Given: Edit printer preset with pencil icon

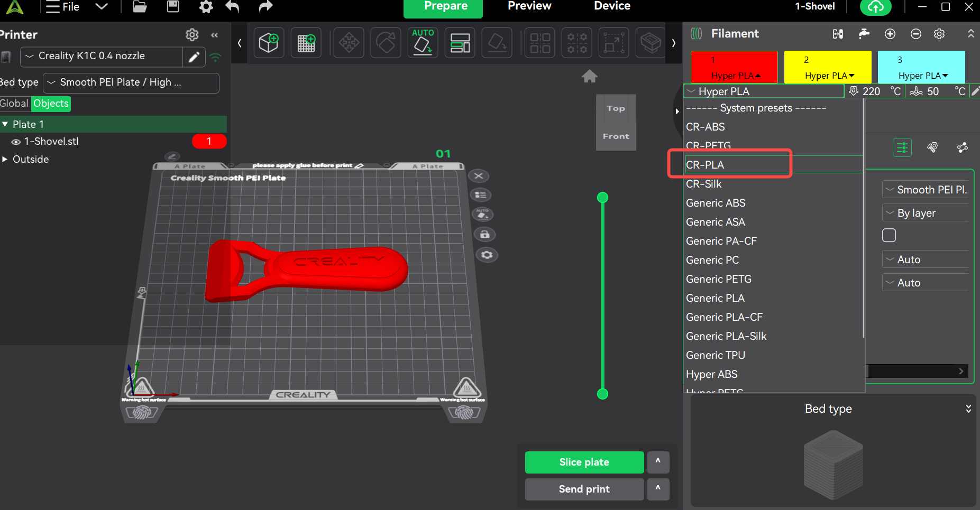Looking at the screenshot, I should (x=194, y=57).
